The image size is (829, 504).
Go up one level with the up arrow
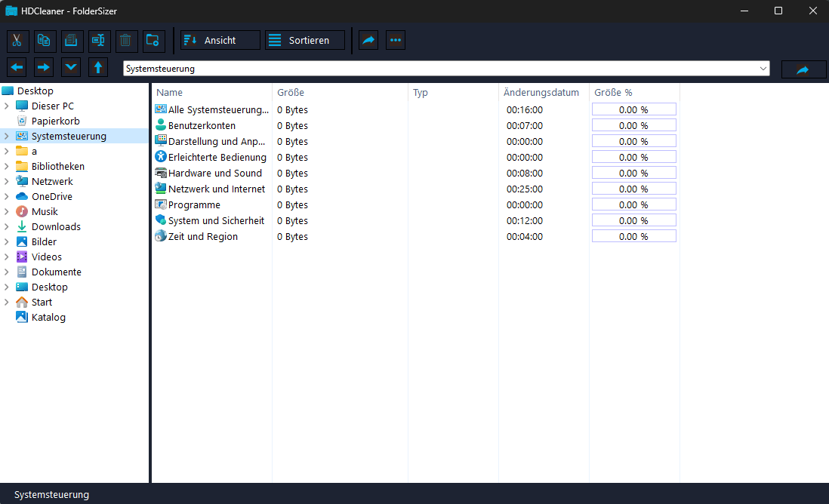pyautogui.click(x=98, y=67)
